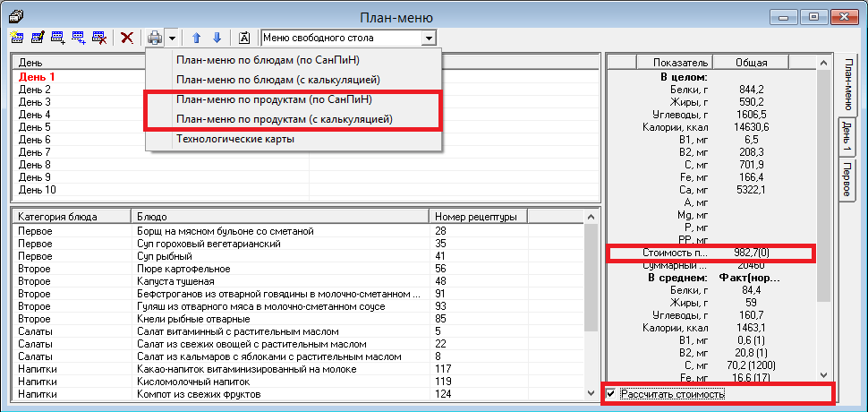Click the 'Калории, ккал' value 14630,6
The width and height of the screenshot is (868, 412).
click(751, 127)
